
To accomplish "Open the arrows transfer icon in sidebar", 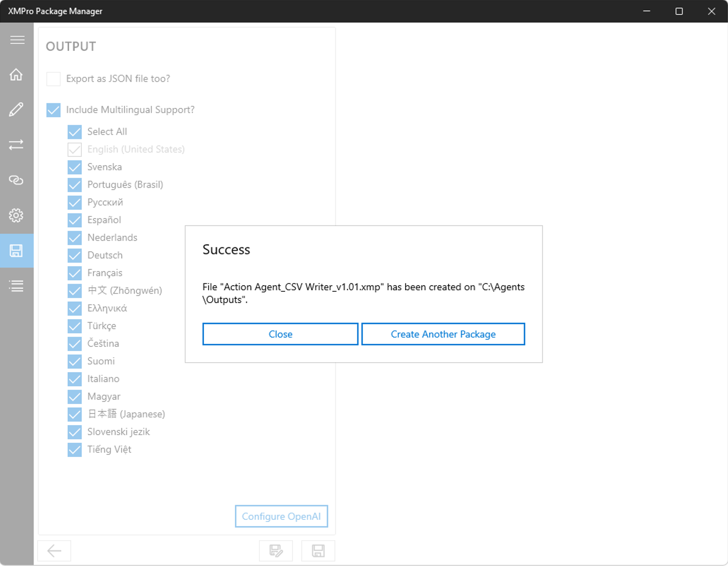I will pyautogui.click(x=17, y=145).
